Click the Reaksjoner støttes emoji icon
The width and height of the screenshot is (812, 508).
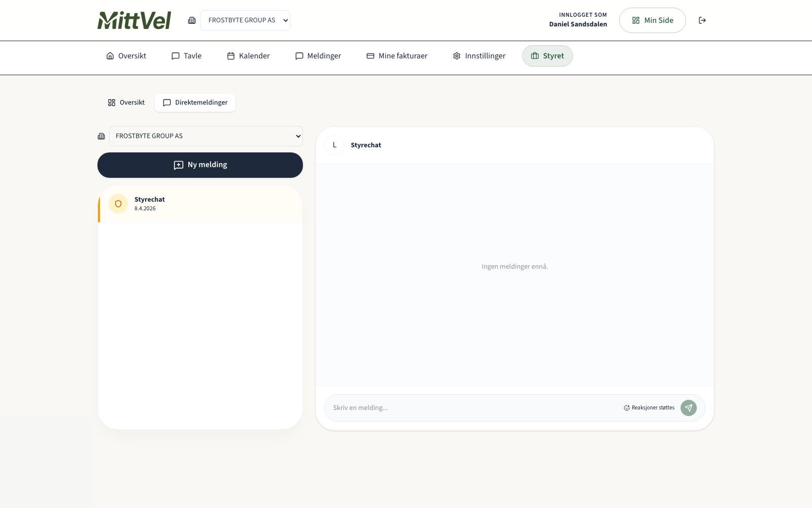(627, 408)
